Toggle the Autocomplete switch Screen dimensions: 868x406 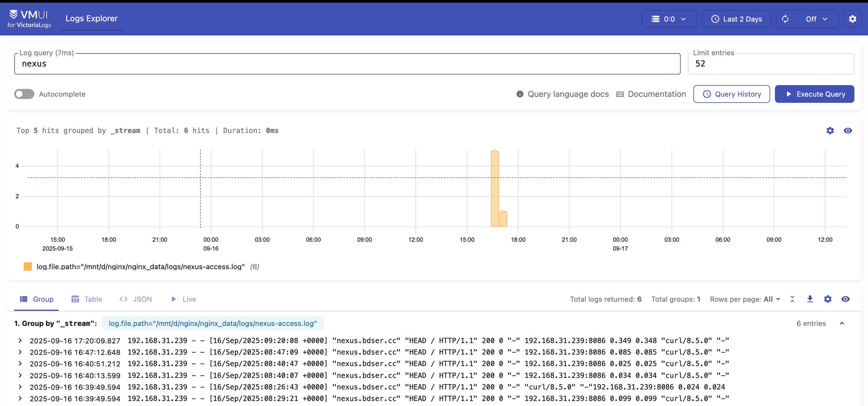[24, 94]
